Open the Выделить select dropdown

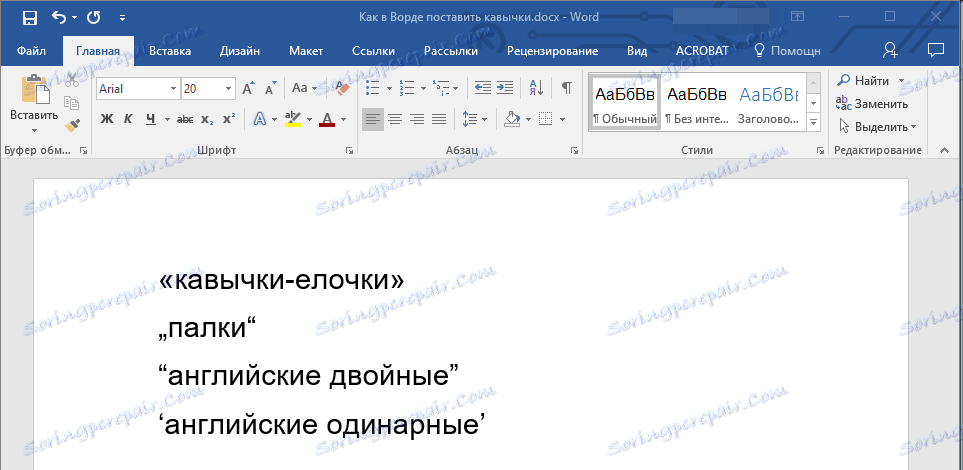click(877, 127)
